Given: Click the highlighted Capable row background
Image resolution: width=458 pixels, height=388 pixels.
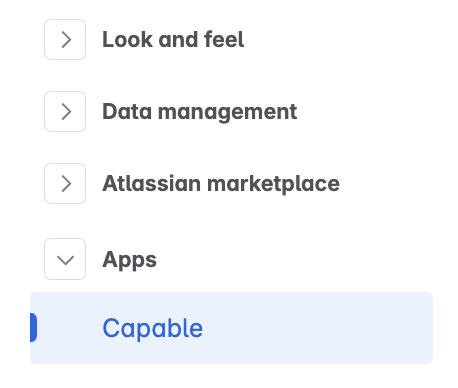Looking at the screenshot, I should tap(231, 328).
